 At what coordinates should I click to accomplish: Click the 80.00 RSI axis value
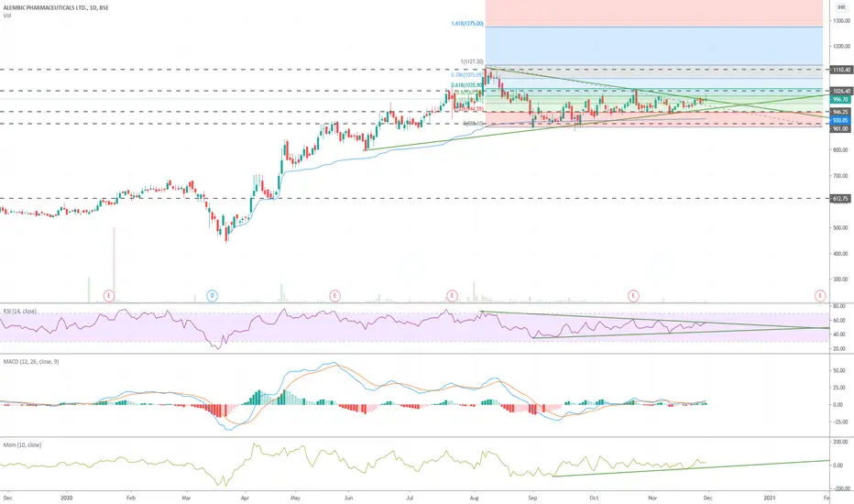pos(840,306)
